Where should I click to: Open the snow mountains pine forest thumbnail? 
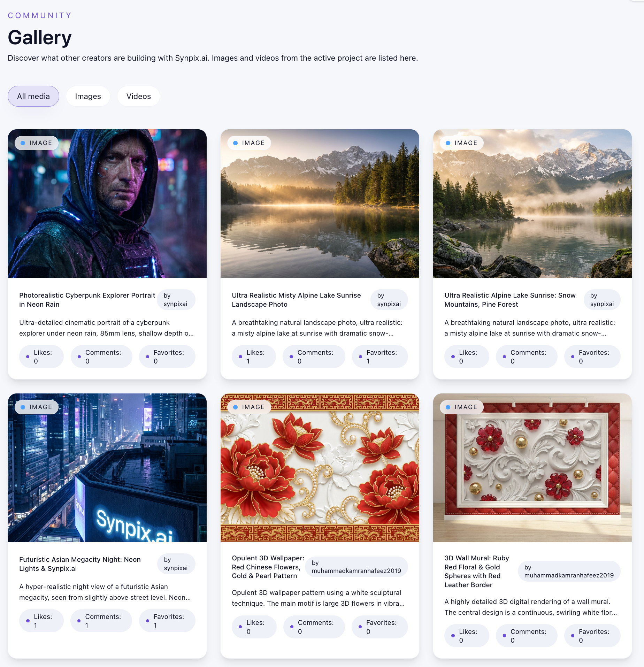tap(532, 204)
